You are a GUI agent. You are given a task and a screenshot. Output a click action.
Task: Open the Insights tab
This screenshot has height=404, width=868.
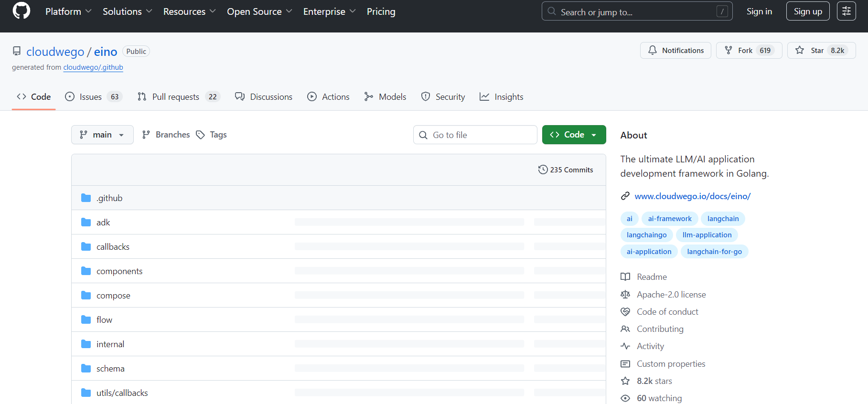[502, 97]
